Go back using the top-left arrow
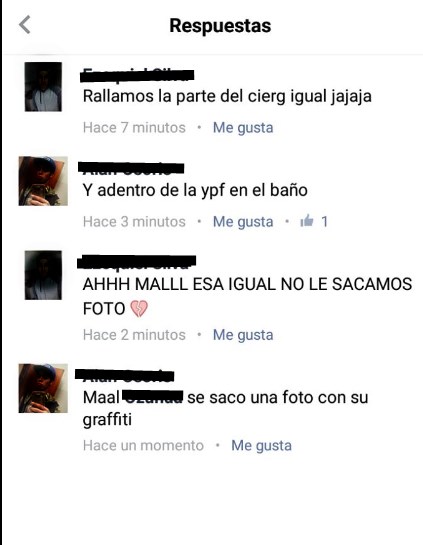Viewport: 423px width, 545px height. [25, 25]
